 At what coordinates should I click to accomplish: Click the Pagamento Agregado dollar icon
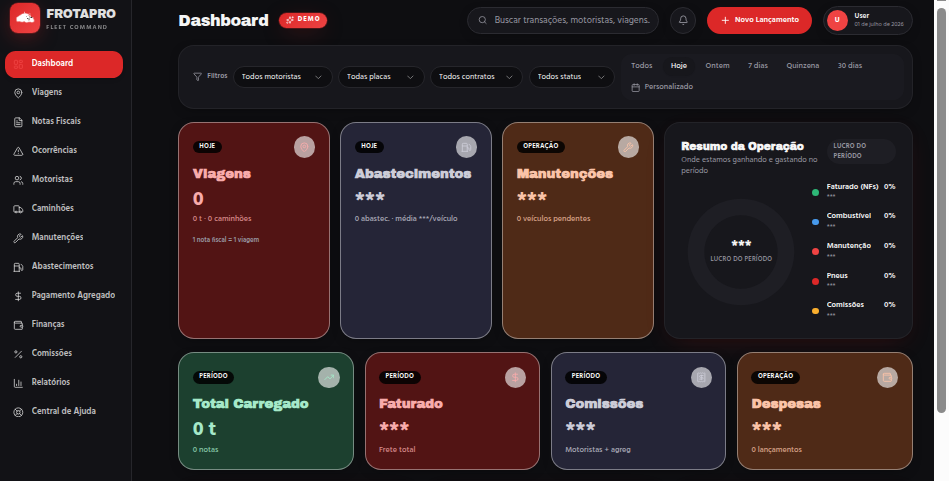[18, 296]
